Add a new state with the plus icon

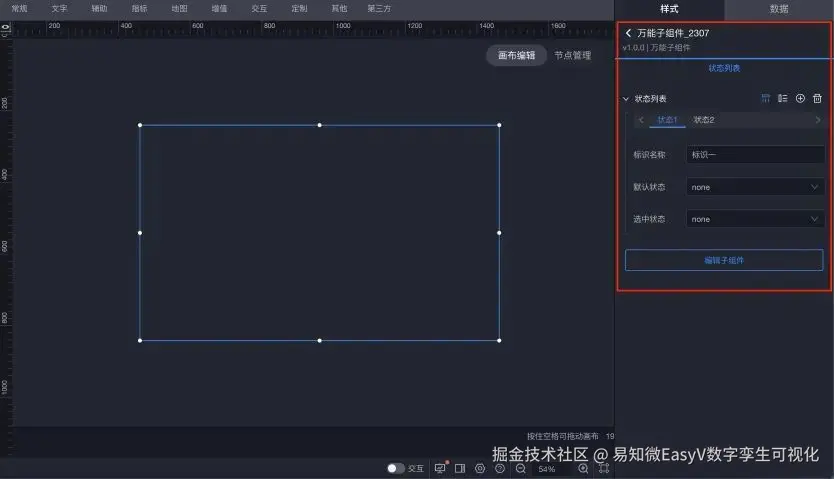pos(800,98)
